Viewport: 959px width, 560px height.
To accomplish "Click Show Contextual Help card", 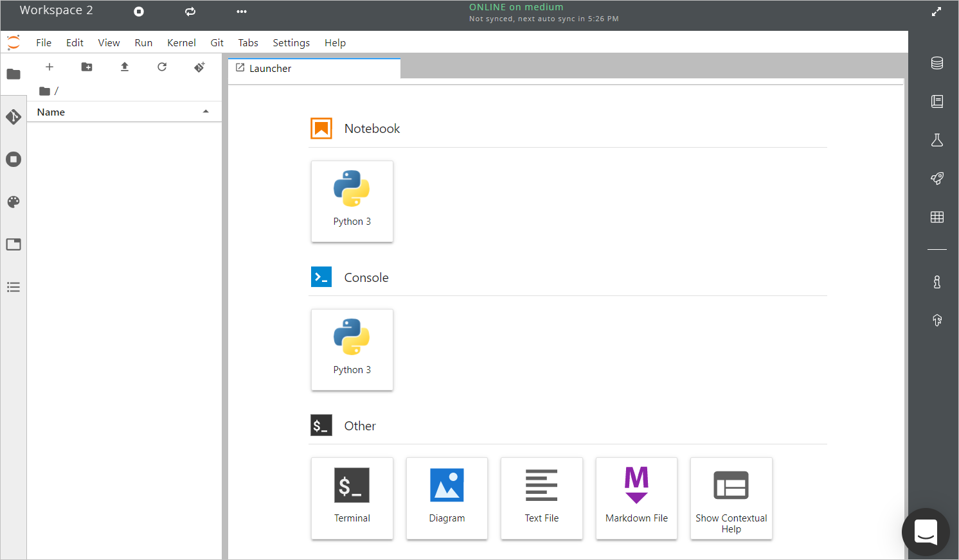I will (731, 498).
